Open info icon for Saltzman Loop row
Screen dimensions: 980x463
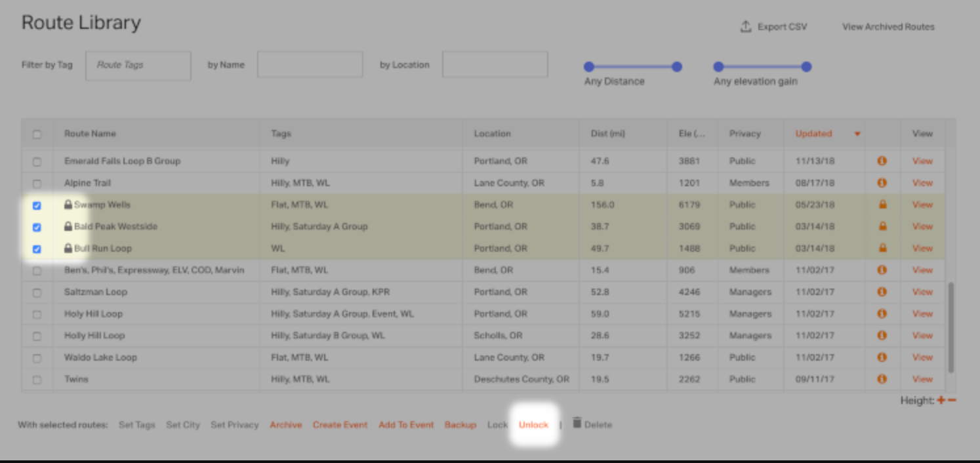[x=882, y=292]
